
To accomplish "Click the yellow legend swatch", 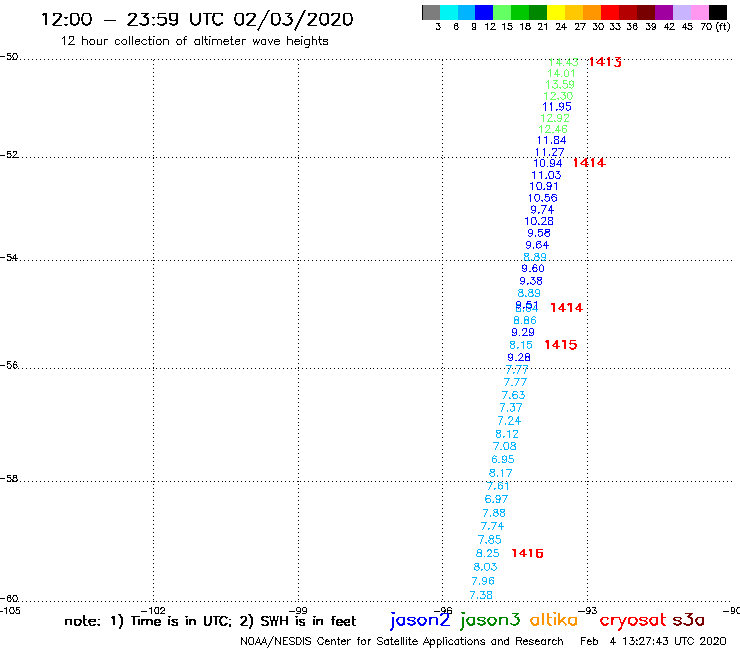I will (556, 12).
